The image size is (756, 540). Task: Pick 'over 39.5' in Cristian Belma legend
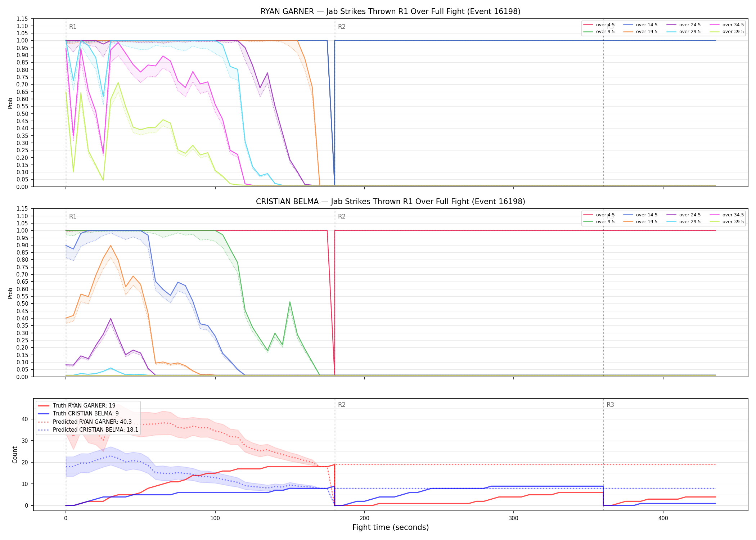coord(727,222)
